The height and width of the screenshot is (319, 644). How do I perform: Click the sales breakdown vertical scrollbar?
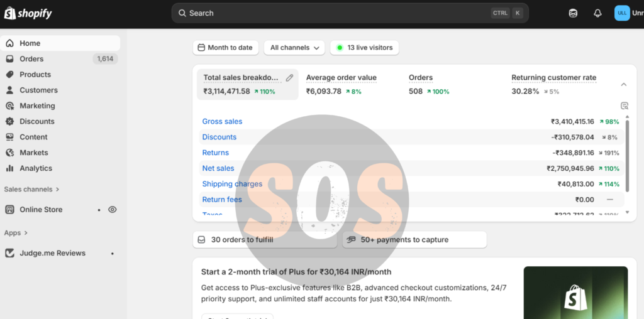[627, 154]
